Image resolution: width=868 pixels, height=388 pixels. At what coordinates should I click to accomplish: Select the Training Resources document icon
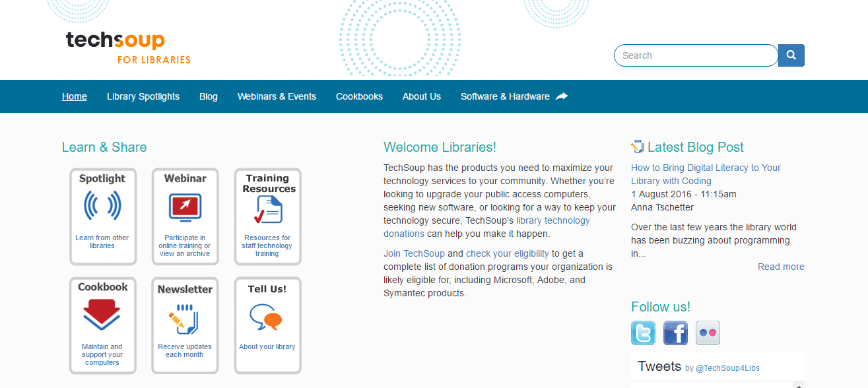[x=267, y=210]
